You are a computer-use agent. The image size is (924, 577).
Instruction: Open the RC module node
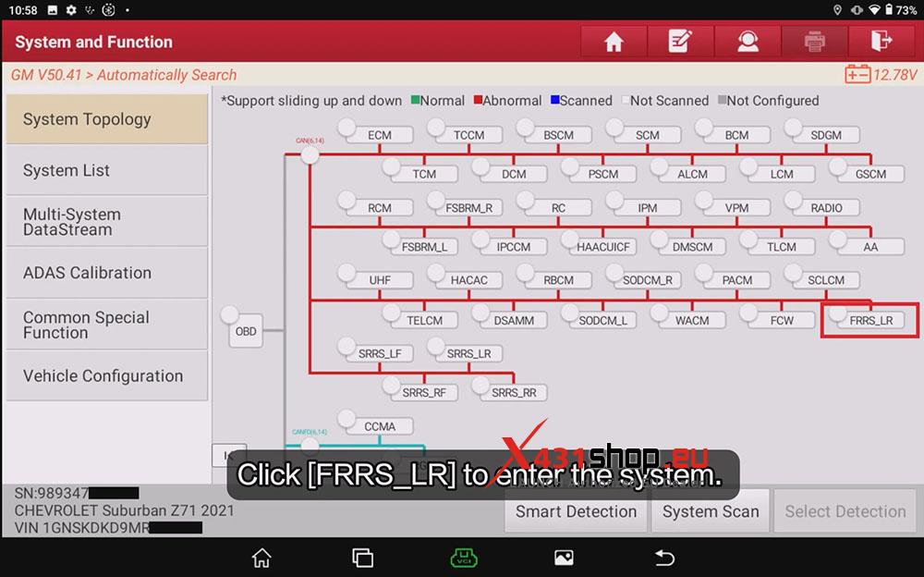(x=558, y=208)
